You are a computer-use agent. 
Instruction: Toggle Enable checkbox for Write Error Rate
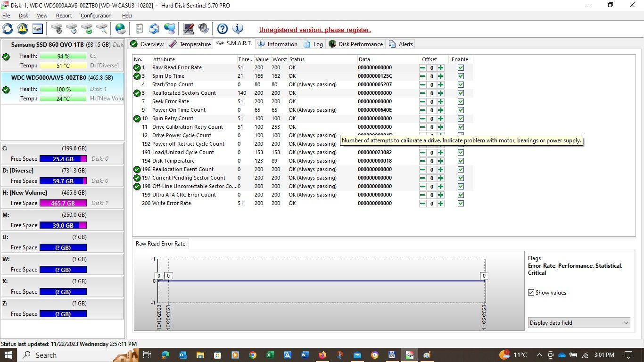[461, 204]
